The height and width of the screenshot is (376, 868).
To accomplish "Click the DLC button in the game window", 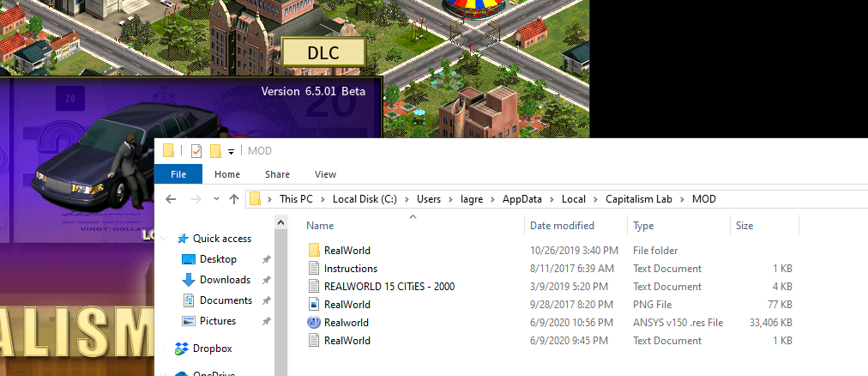I will (323, 52).
